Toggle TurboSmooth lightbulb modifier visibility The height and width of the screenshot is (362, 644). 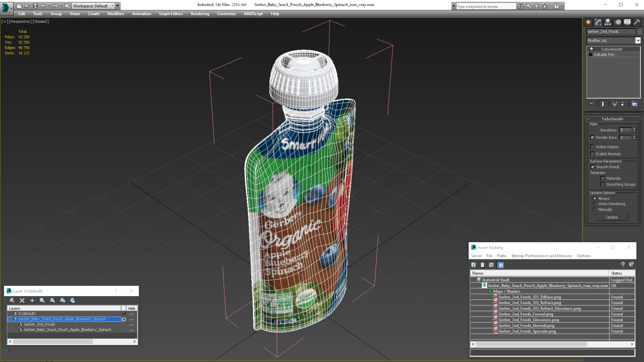point(591,49)
